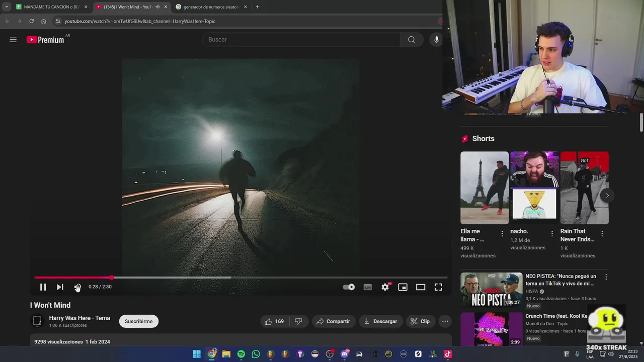This screenshot has width=644, height=362.
Task: Open the HISPA channel name
Action: (532, 291)
